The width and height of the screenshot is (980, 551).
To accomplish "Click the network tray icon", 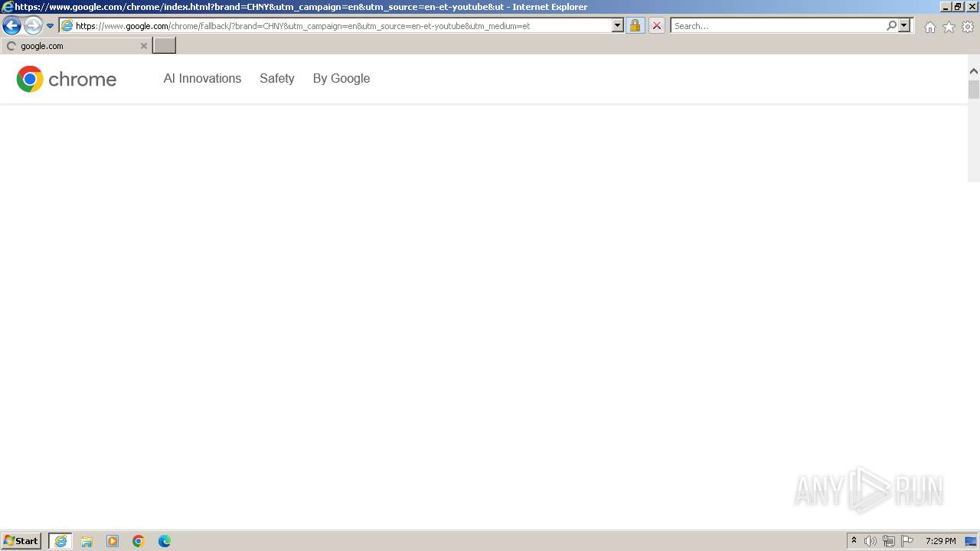I will pos(889,541).
